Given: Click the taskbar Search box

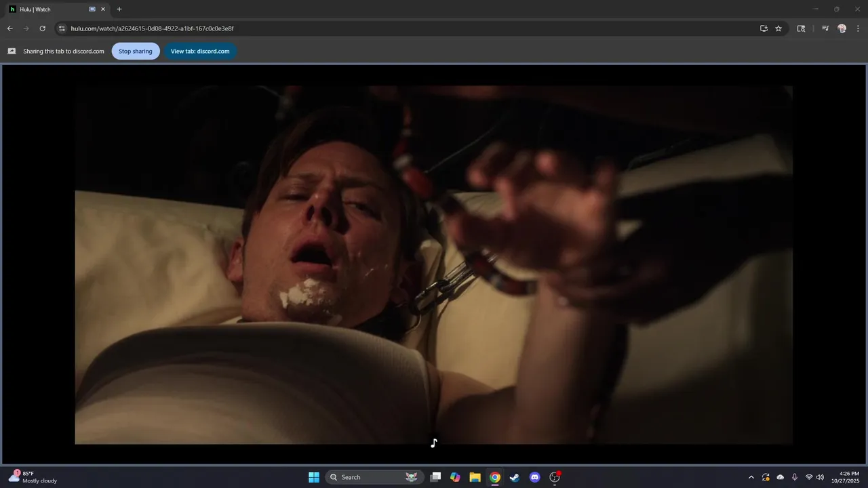Looking at the screenshot, I should click(x=374, y=477).
